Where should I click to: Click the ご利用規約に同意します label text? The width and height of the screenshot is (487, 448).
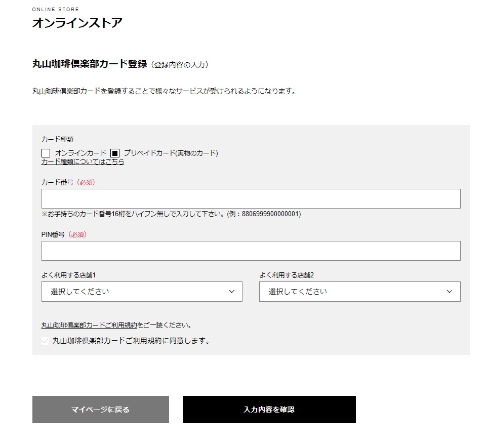click(x=131, y=341)
